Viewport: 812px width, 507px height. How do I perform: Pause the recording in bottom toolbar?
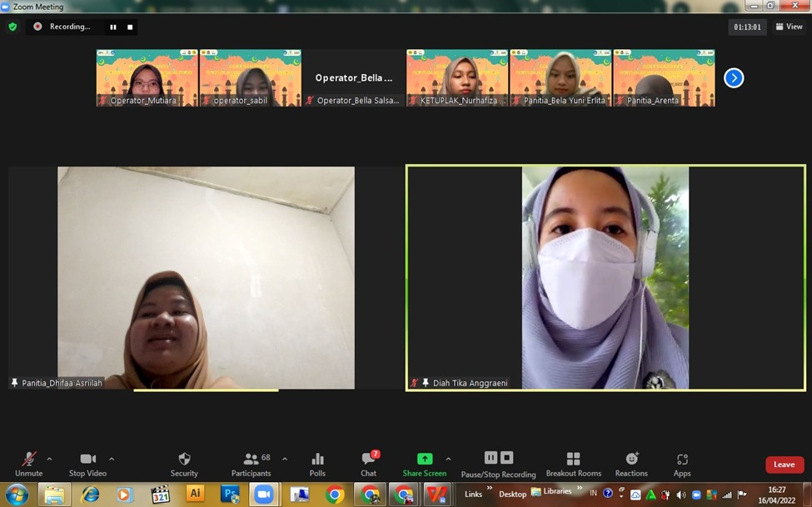click(x=491, y=458)
